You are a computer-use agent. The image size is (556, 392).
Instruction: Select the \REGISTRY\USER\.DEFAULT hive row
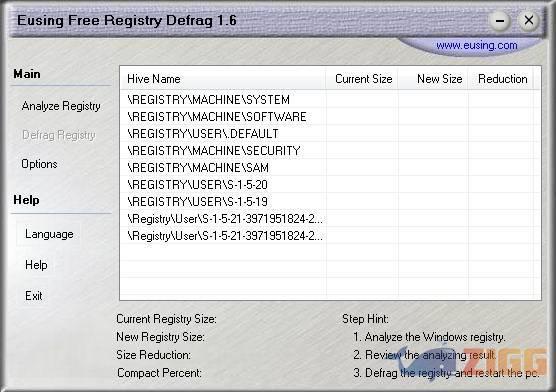[x=330, y=134]
